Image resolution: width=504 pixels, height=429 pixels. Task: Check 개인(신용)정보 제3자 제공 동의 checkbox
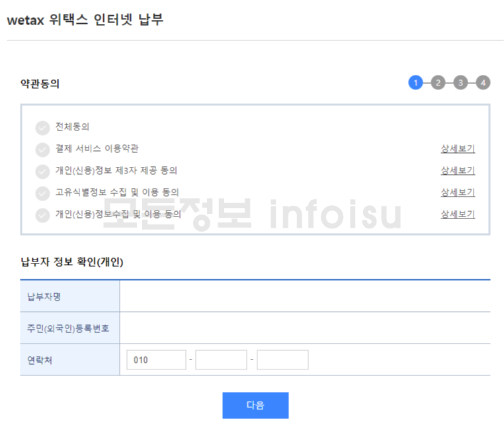pos(42,171)
